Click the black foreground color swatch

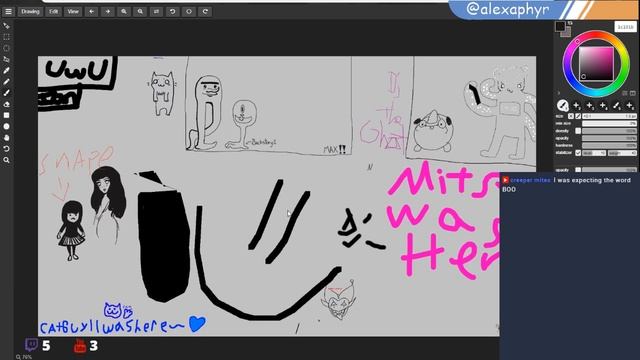pos(560,26)
